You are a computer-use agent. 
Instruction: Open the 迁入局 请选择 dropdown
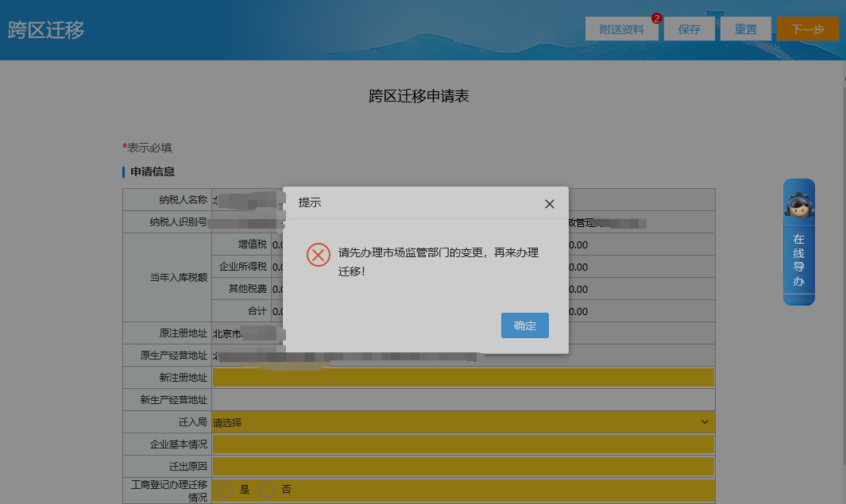(x=463, y=422)
